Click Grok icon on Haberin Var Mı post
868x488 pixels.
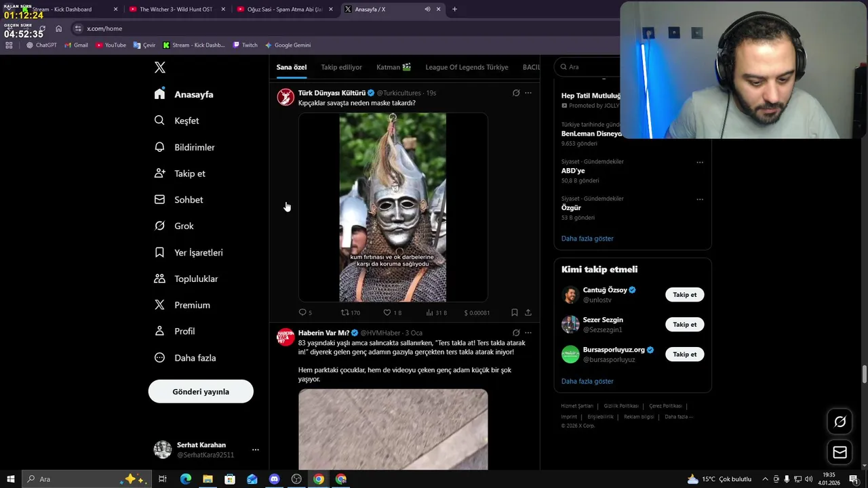[x=516, y=333]
